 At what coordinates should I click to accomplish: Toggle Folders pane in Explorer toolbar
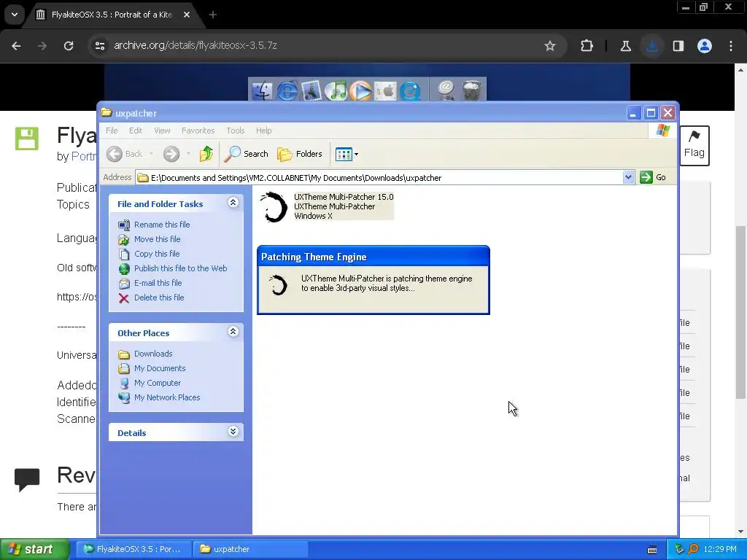pos(300,154)
